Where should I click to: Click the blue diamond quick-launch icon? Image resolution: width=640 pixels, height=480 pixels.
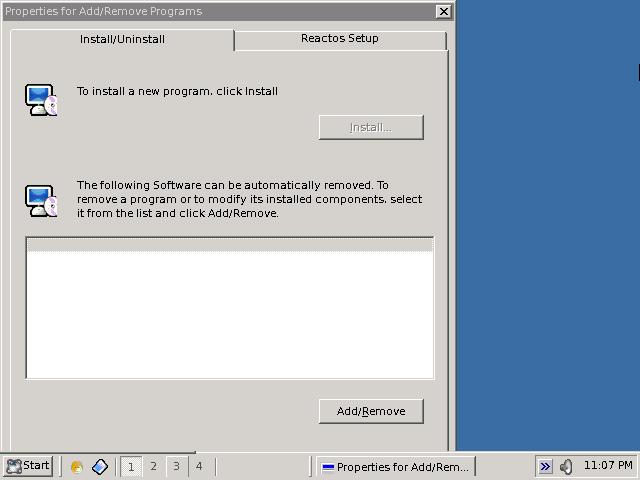(100, 466)
